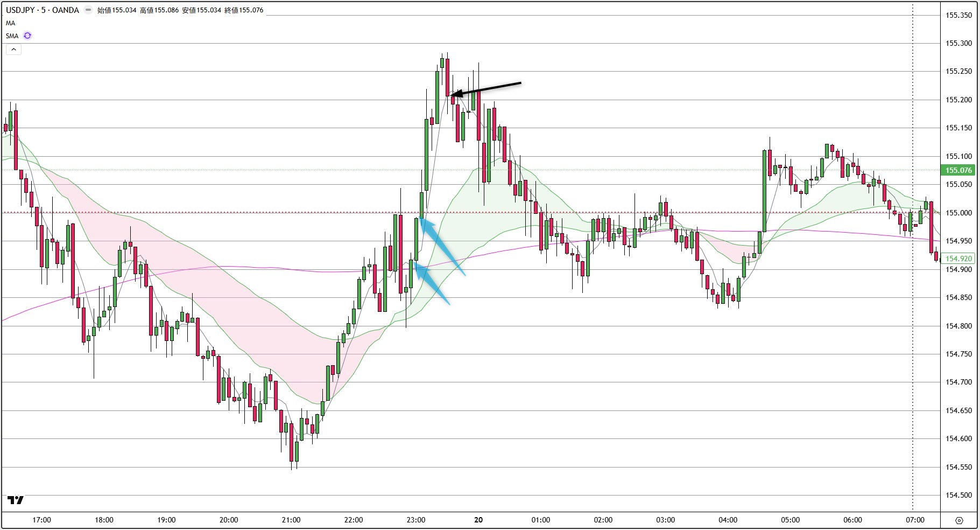
Task: Collapse the indicator legend using the up chevron
Action: click(13, 49)
